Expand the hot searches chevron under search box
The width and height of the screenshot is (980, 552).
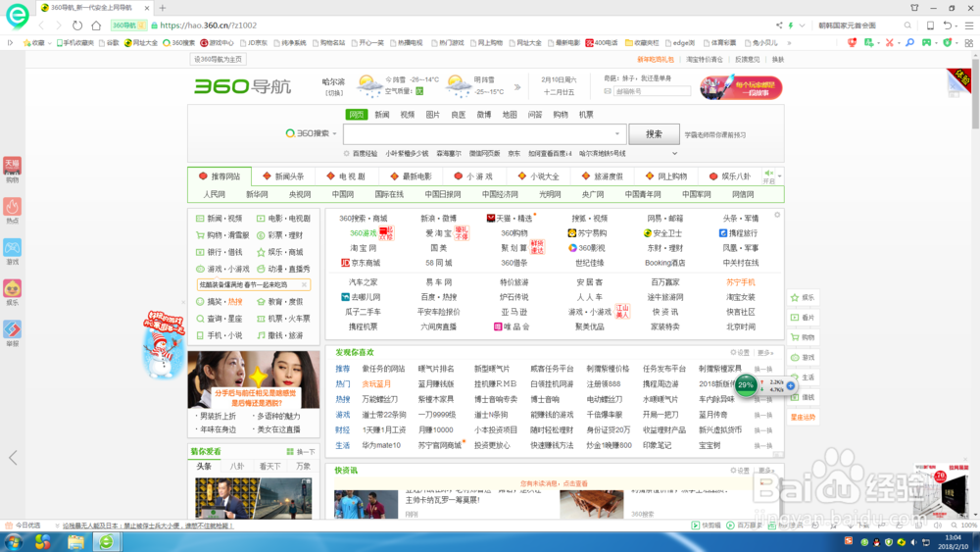pos(674,153)
